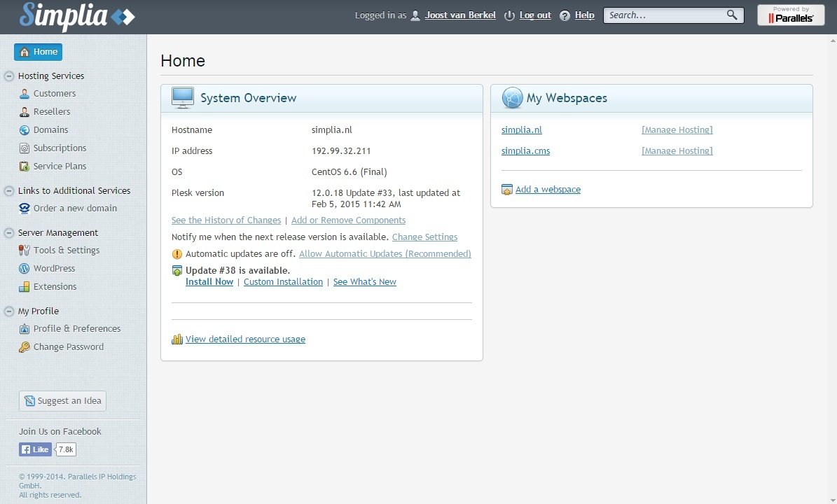
Task: Click the My Webspaces globe icon
Action: (x=512, y=97)
